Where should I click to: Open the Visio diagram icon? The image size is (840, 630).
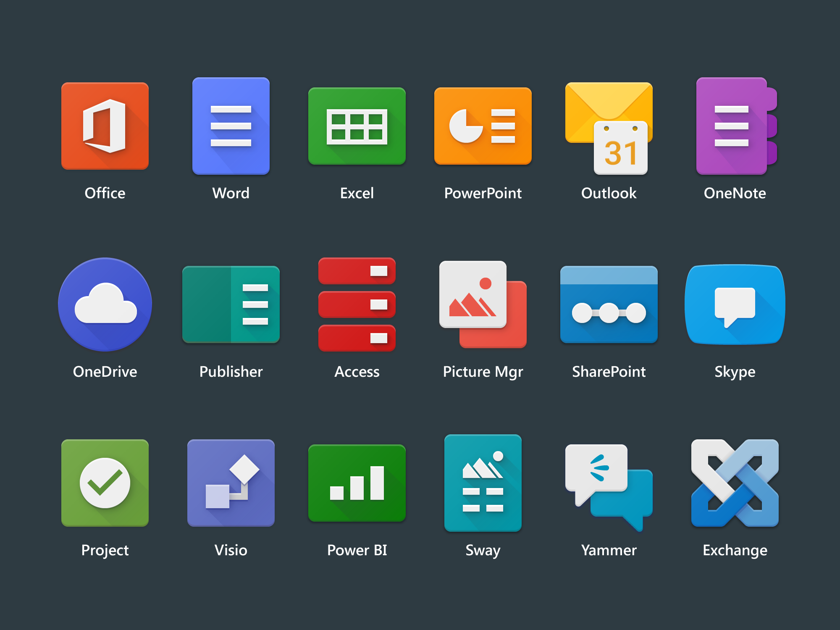point(231,484)
